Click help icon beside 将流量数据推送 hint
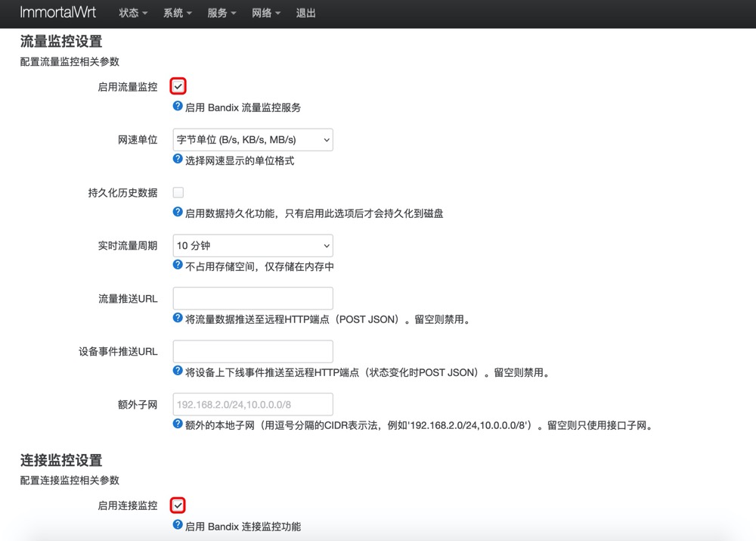The image size is (756, 541). 178,319
